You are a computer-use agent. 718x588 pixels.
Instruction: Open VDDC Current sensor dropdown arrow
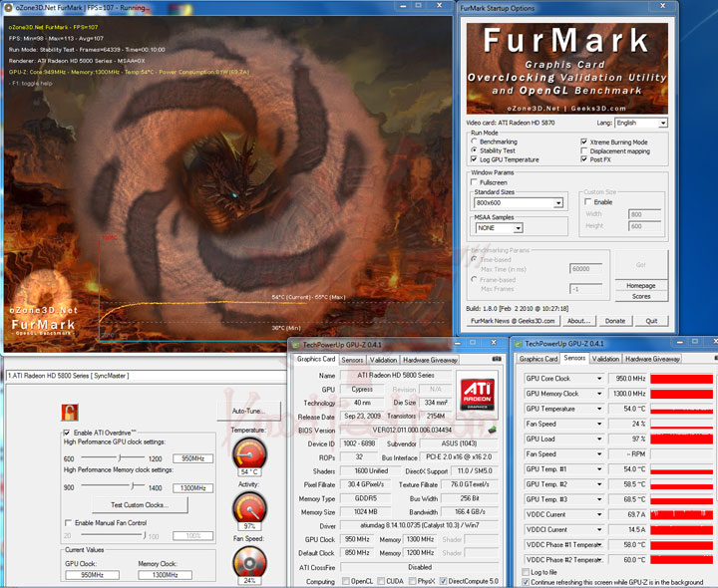click(599, 514)
